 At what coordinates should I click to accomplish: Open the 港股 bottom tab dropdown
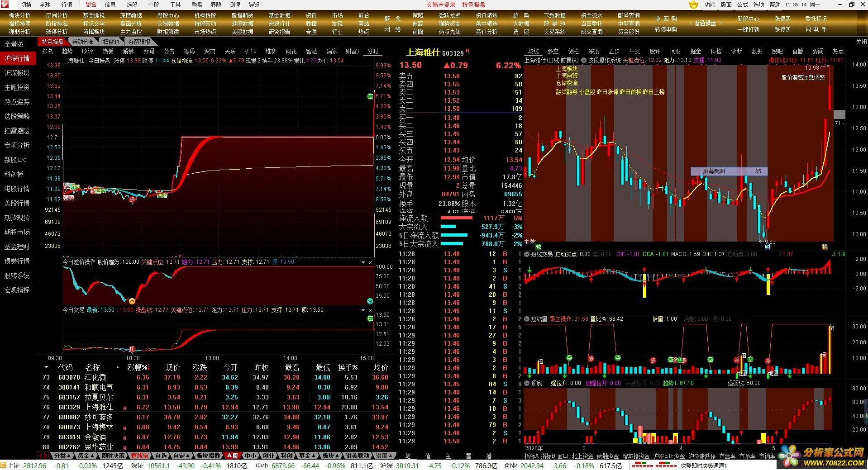384,456
